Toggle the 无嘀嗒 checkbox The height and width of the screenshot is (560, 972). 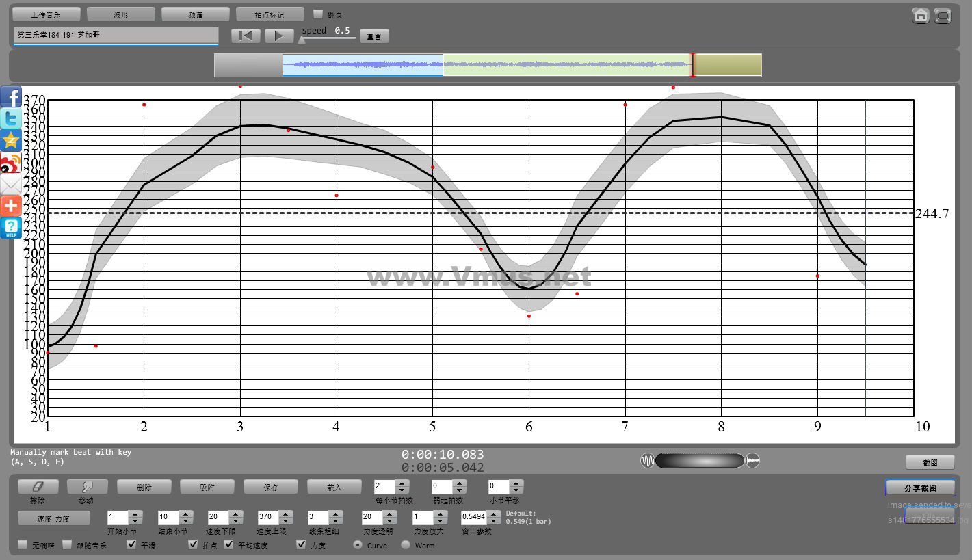coord(23,545)
